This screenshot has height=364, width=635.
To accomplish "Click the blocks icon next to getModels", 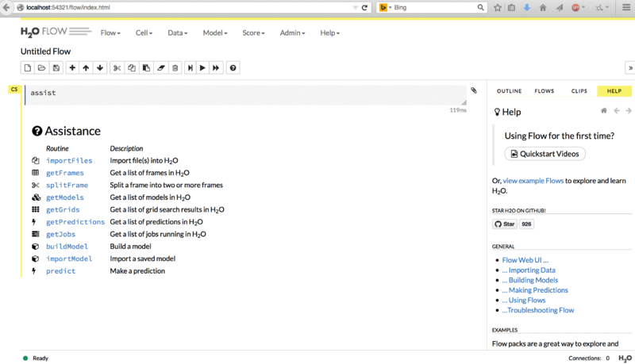I will coord(36,197).
